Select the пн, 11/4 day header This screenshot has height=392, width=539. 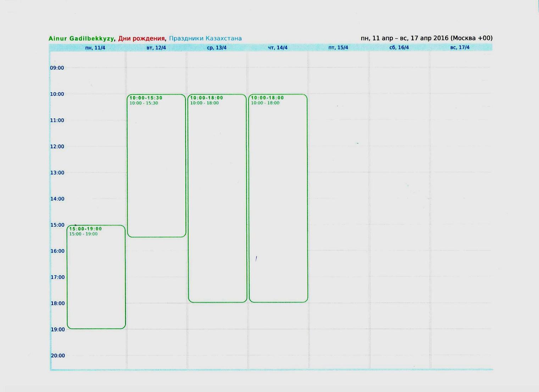(95, 48)
